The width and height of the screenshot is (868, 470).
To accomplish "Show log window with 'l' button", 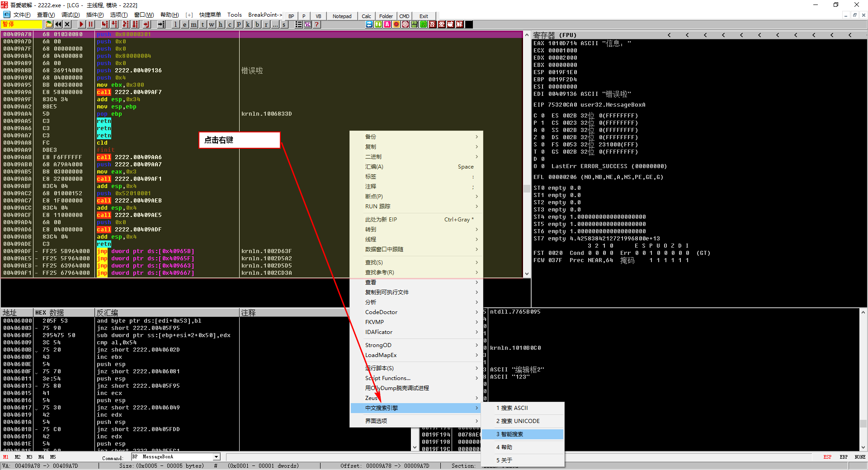I will pos(176,24).
